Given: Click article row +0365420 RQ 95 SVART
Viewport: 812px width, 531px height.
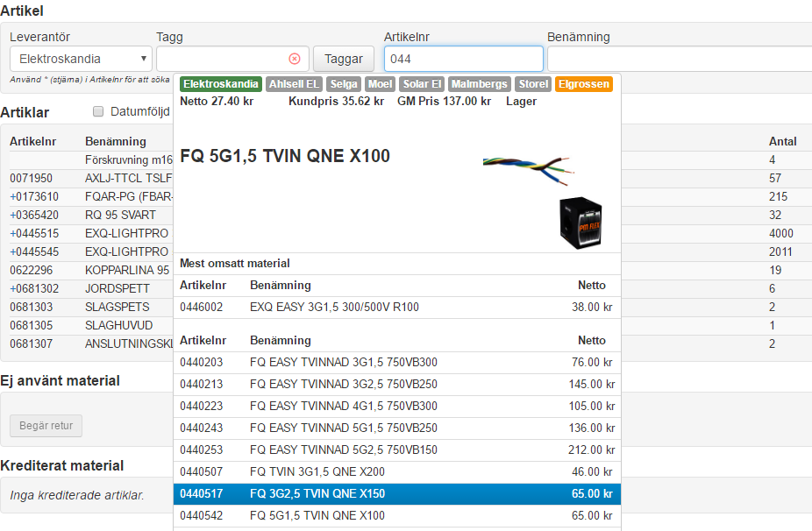Looking at the screenshot, I should (91, 215).
